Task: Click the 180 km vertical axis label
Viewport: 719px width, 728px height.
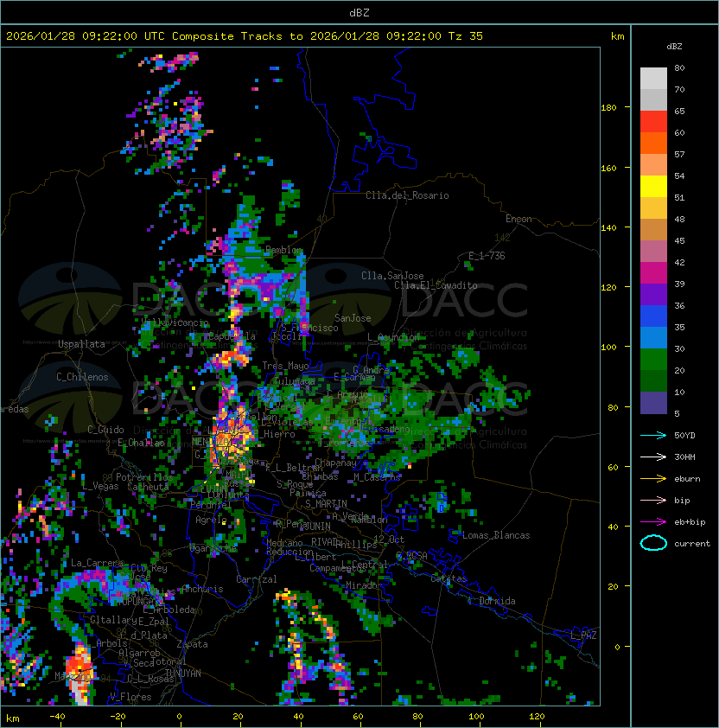Action: point(608,108)
